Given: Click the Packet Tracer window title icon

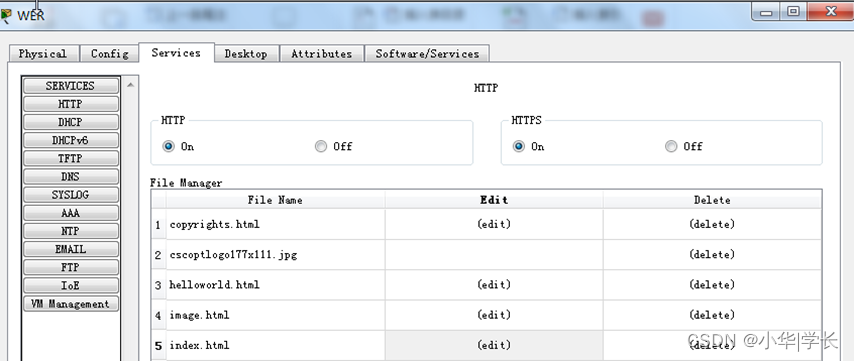Looking at the screenshot, I should (5, 16).
